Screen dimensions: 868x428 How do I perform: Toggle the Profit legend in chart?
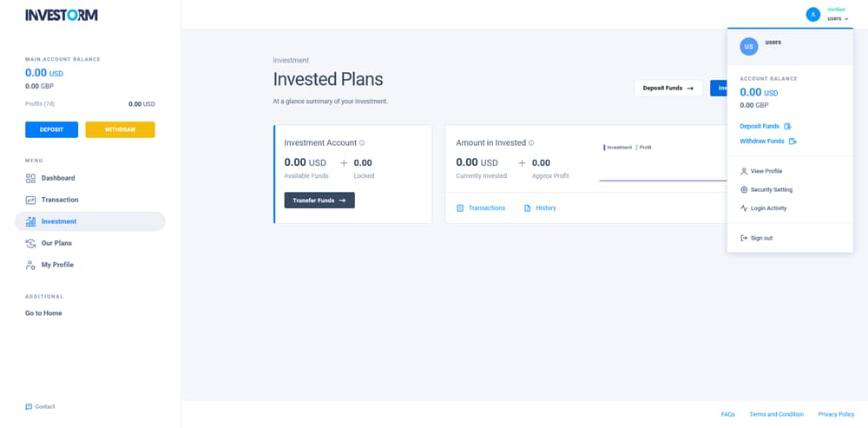[644, 148]
